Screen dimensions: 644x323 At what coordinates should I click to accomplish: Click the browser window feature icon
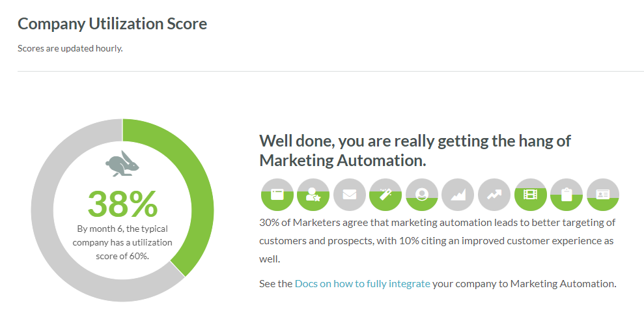pyautogui.click(x=277, y=195)
